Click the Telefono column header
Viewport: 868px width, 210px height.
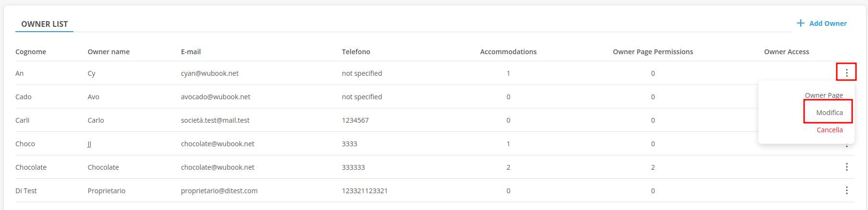pyautogui.click(x=356, y=52)
